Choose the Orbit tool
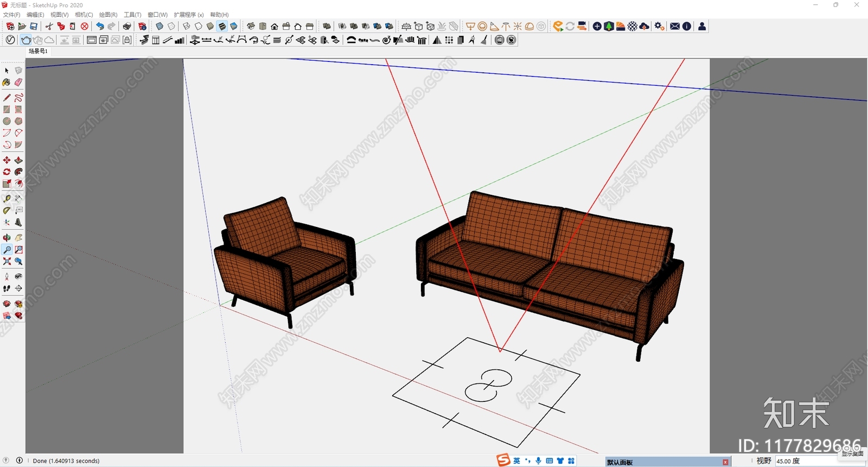The image size is (868, 467). click(7, 237)
